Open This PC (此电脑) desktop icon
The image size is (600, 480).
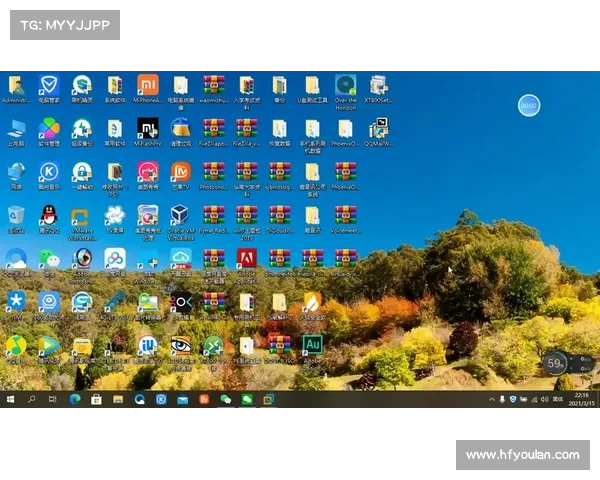coord(16,129)
